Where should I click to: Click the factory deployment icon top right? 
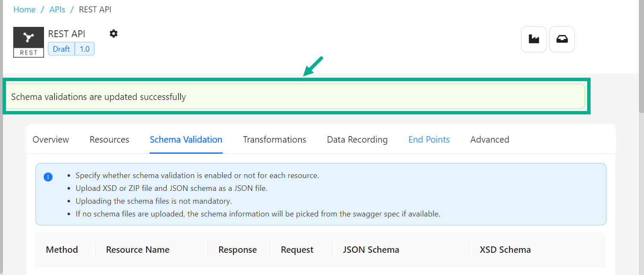[x=533, y=39]
